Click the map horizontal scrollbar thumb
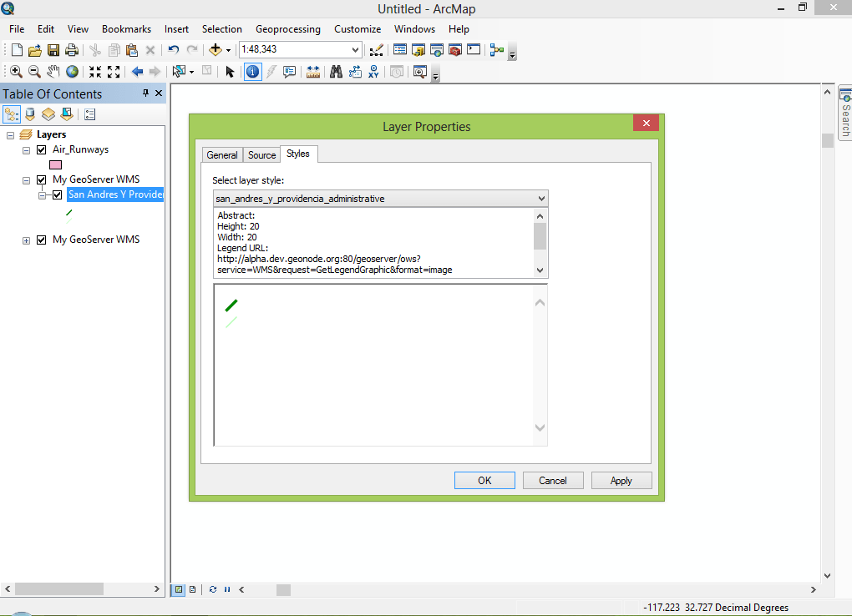Viewport: 852px width, 616px height. pos(284,590)
